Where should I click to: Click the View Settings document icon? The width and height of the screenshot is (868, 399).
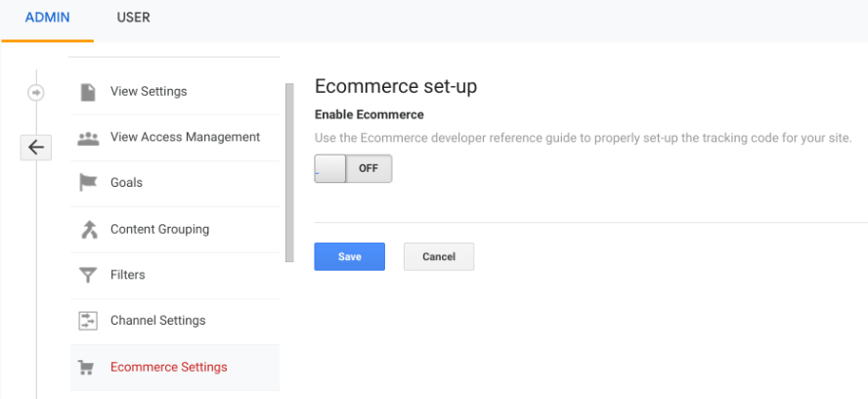click(x=88, y=92)
